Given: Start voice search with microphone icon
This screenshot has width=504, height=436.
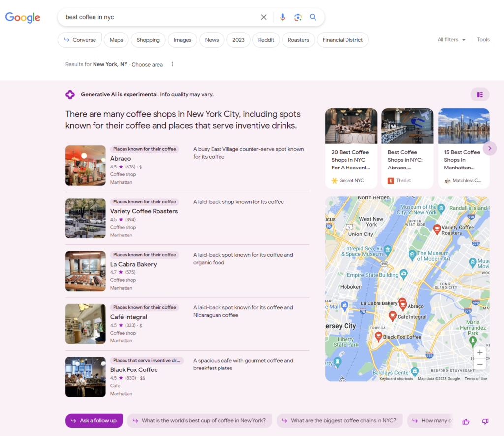Looking at the screenshot, I should click(283, 17).
